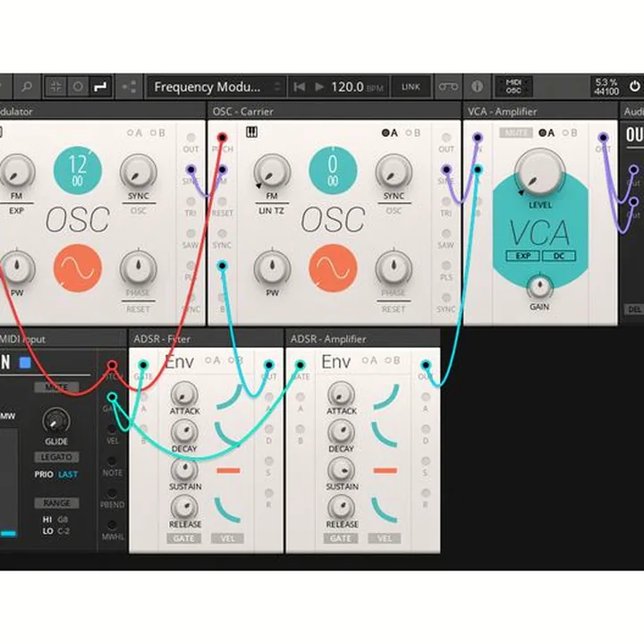The width and height of the screenshot is (644, 644).
Task: Select modulation slot A on the VCA
Action: [547, 132]
